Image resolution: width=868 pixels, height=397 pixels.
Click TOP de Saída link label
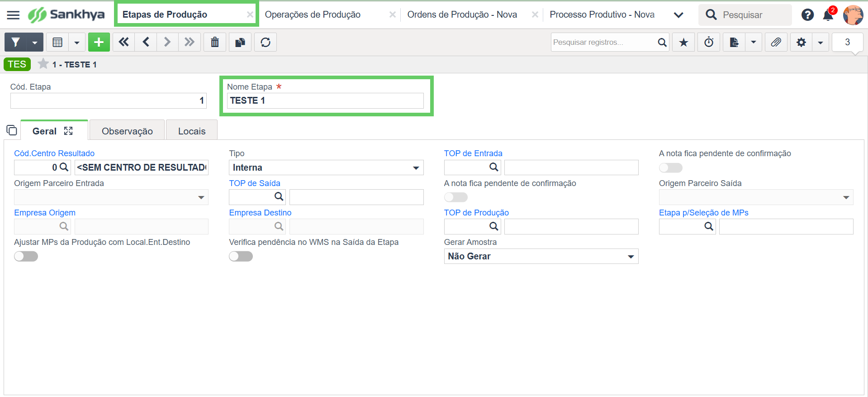[x=255, y=183]
